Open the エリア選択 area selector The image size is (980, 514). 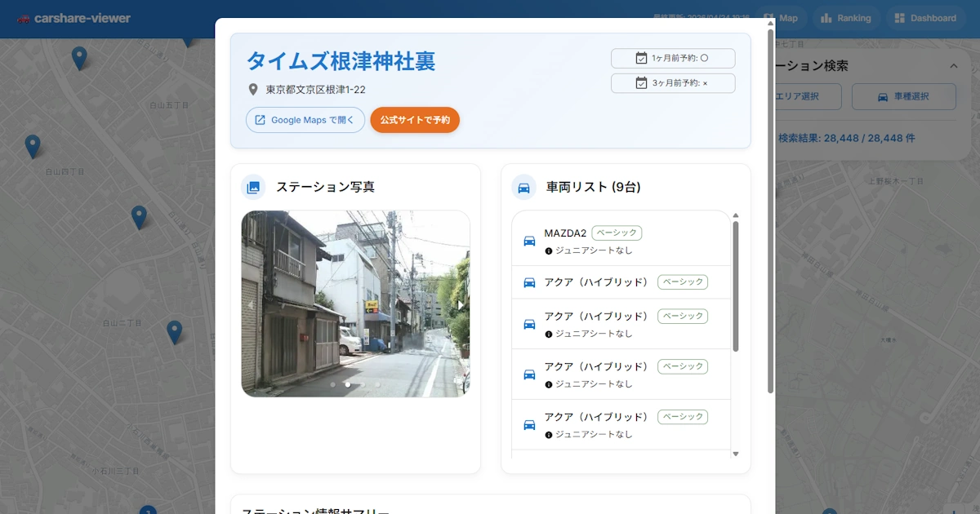808,96
